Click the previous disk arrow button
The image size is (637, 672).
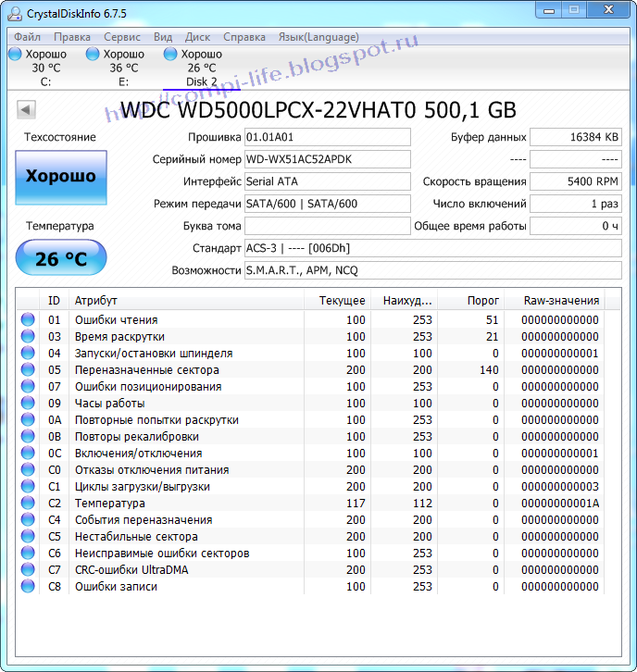[x=26, y=110]
